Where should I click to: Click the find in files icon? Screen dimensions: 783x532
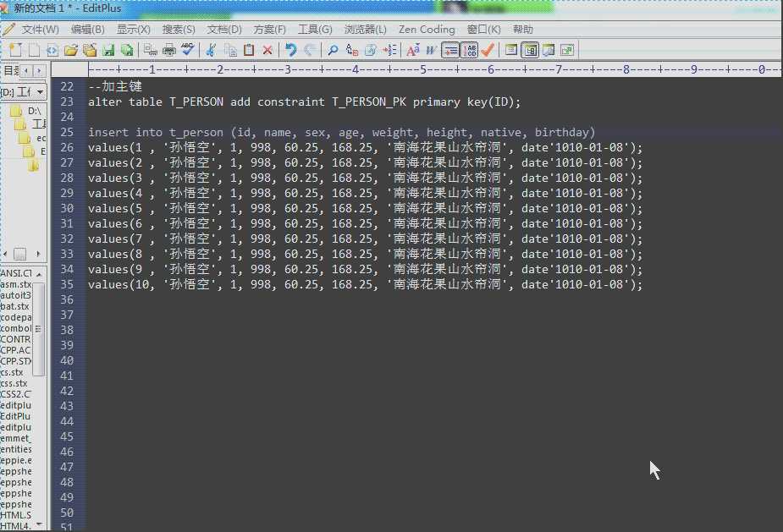click(371, 50)
